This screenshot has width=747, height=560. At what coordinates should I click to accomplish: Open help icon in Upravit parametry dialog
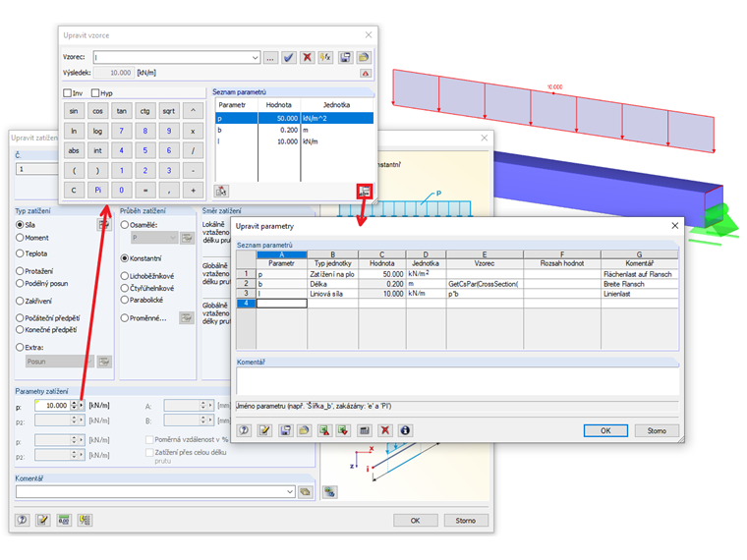point(244,430)
